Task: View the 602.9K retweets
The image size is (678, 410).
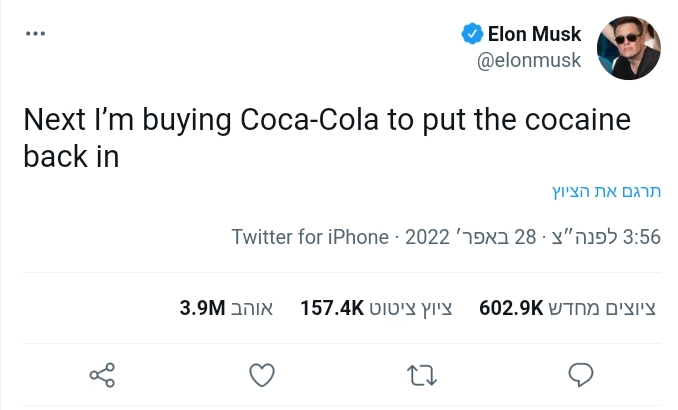Action: (568, 308)
